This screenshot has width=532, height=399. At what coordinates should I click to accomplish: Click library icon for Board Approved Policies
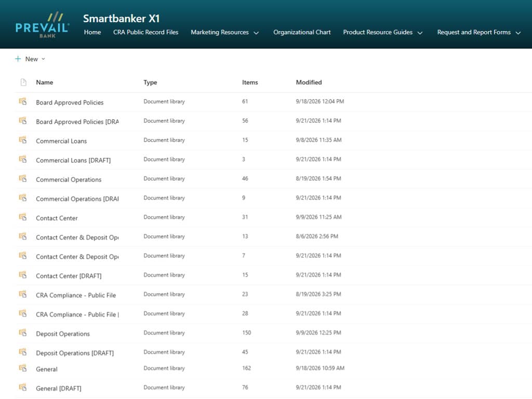23,101
